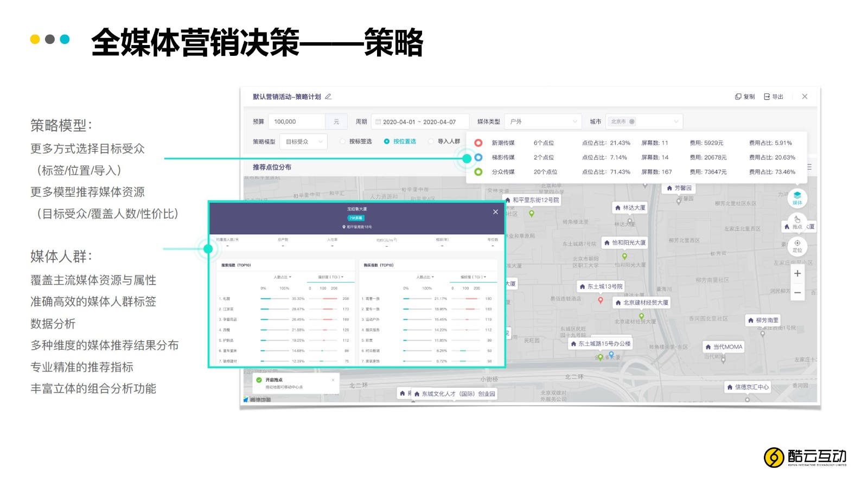This screenshot has width=868, height=488.
Task: Open the 城市 selection dropdown
Action: pyautogui.click(x=676, y=121)
